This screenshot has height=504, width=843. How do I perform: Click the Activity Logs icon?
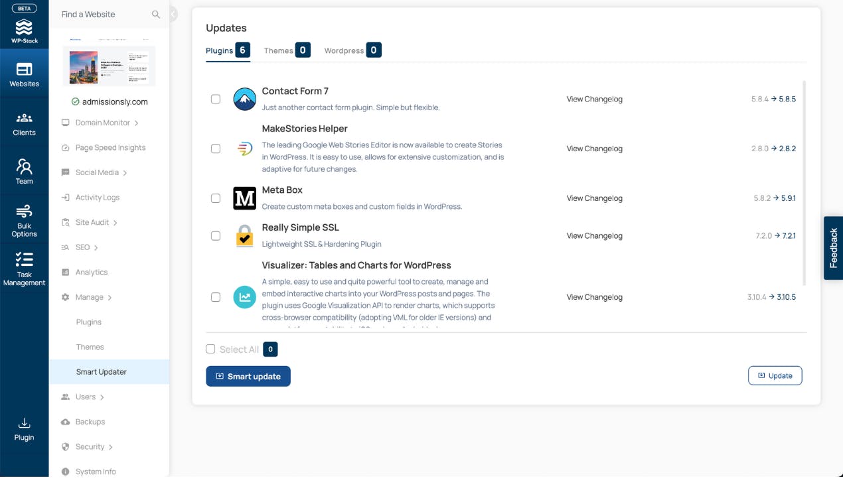pos(65,198)
